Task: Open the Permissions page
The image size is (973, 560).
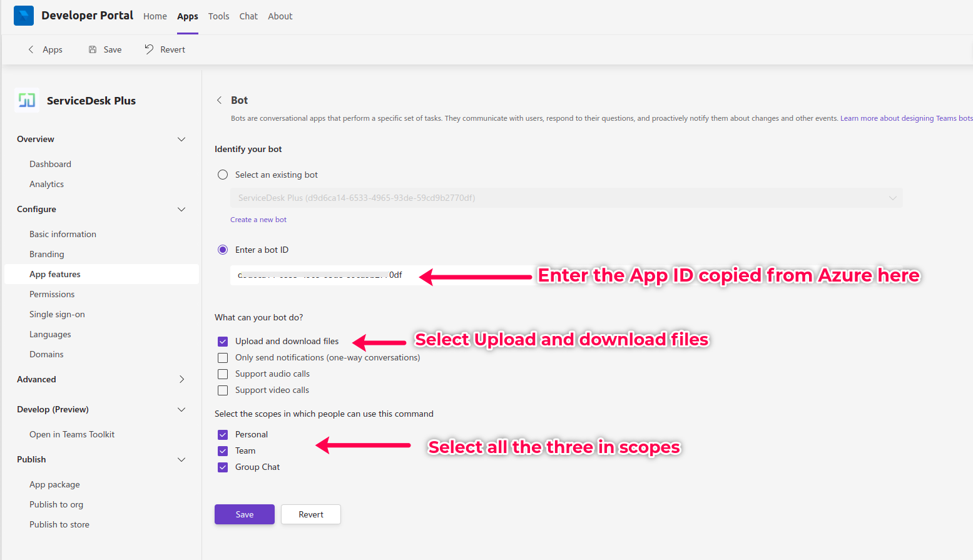Action: coord(52,294)
